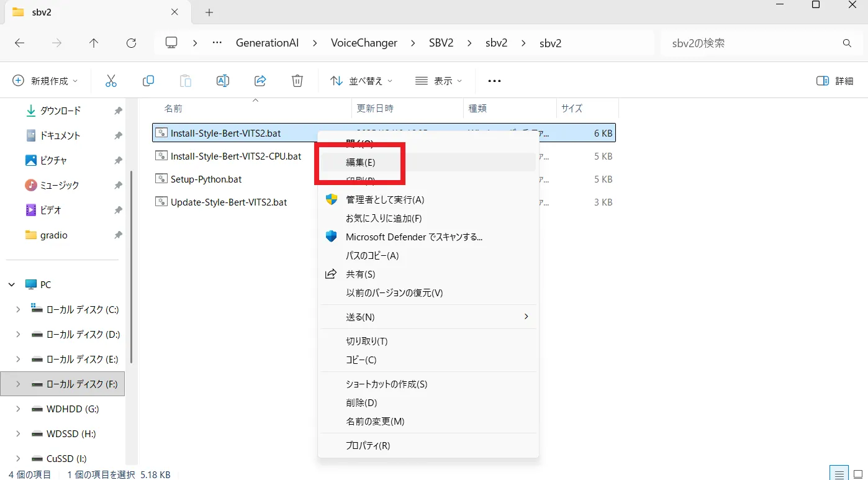Click the Delete trash can icon
Screen dimensions: 868x480
[297, 81]
